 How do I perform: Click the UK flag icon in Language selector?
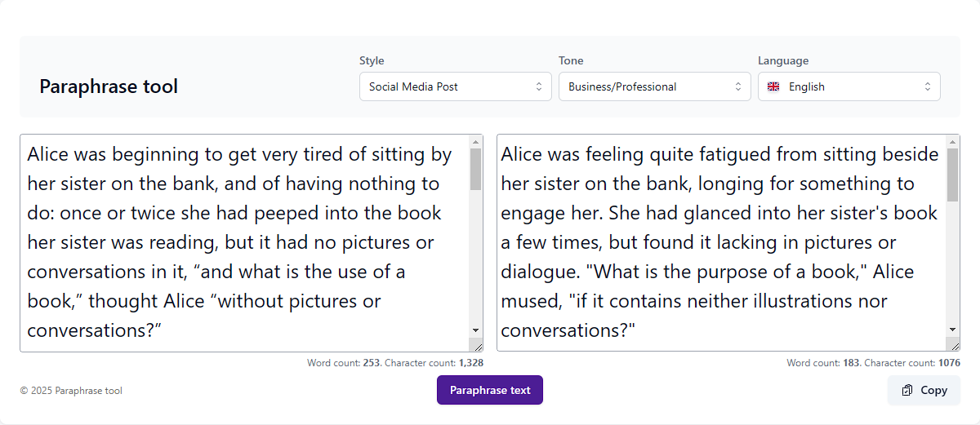pos(773,86)
